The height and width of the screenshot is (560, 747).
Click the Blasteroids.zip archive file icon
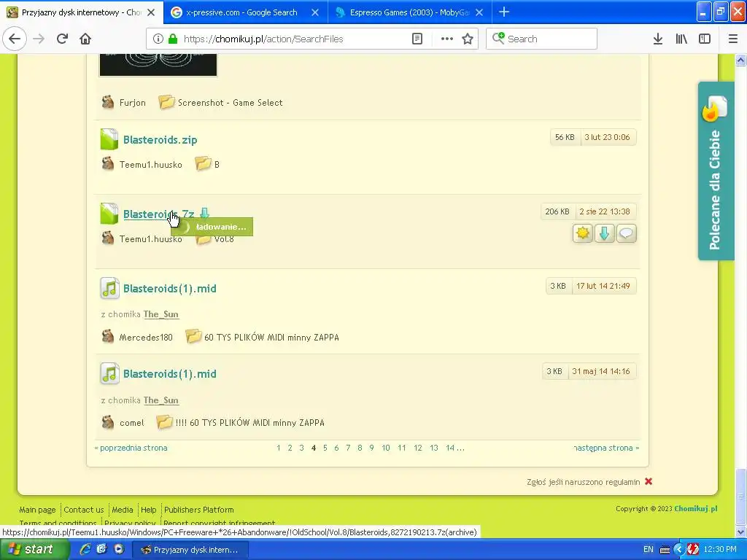(109, 139)
